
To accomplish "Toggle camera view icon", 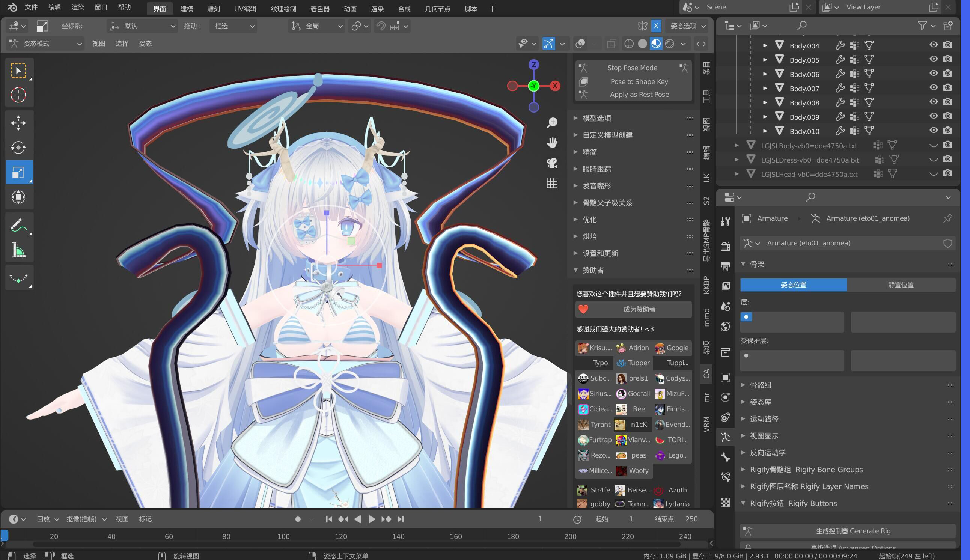I will point(552,163).
